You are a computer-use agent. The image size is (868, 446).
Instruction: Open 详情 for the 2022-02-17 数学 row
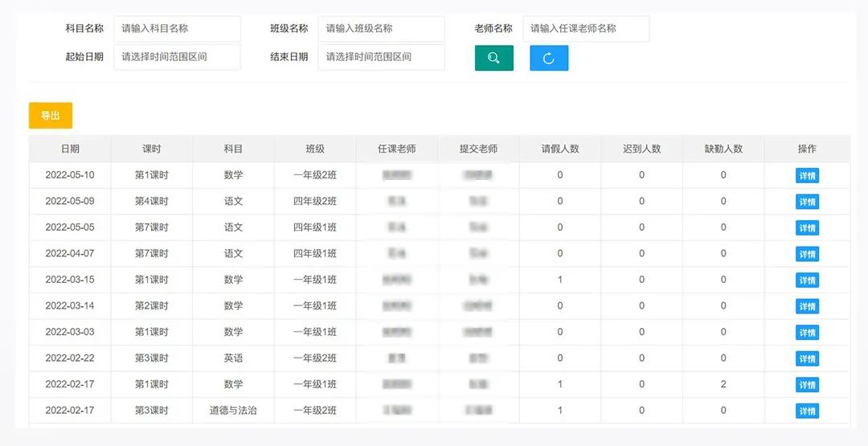807,385
